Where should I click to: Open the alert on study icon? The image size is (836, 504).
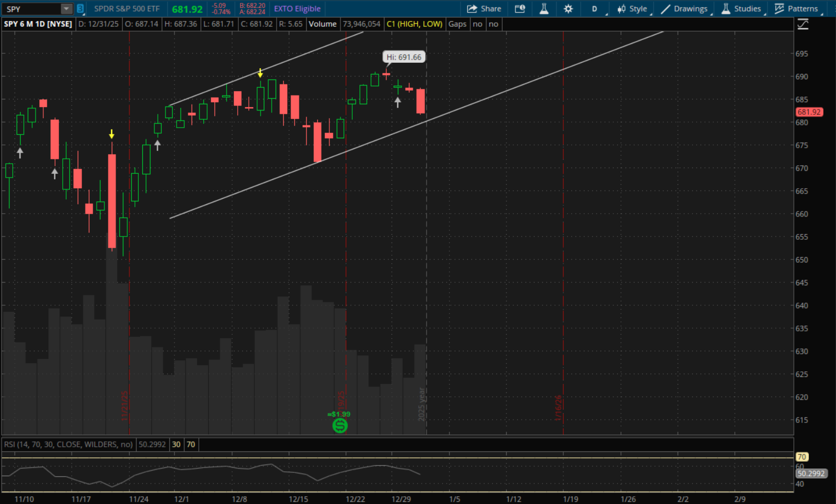click(x=520, y=9)
